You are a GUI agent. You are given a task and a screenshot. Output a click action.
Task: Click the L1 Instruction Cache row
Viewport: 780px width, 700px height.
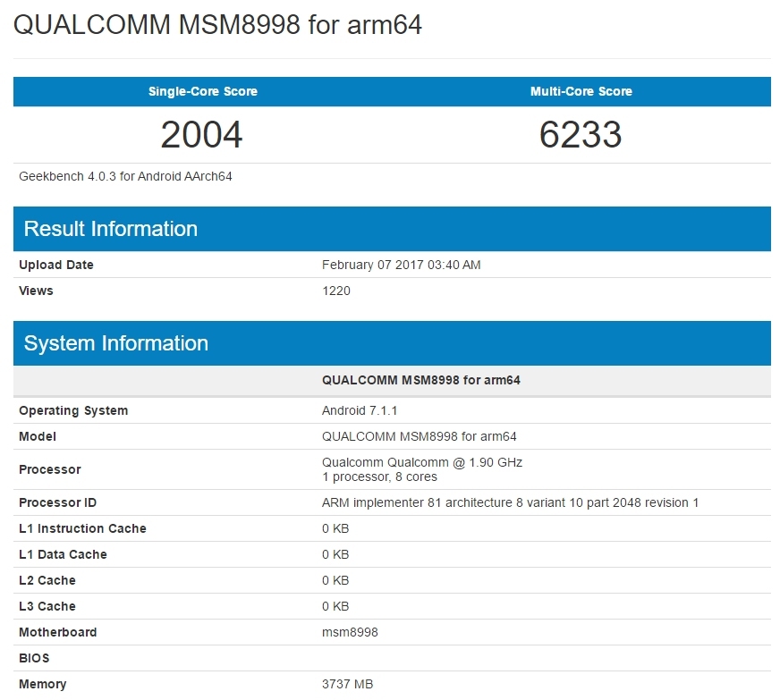83,528
